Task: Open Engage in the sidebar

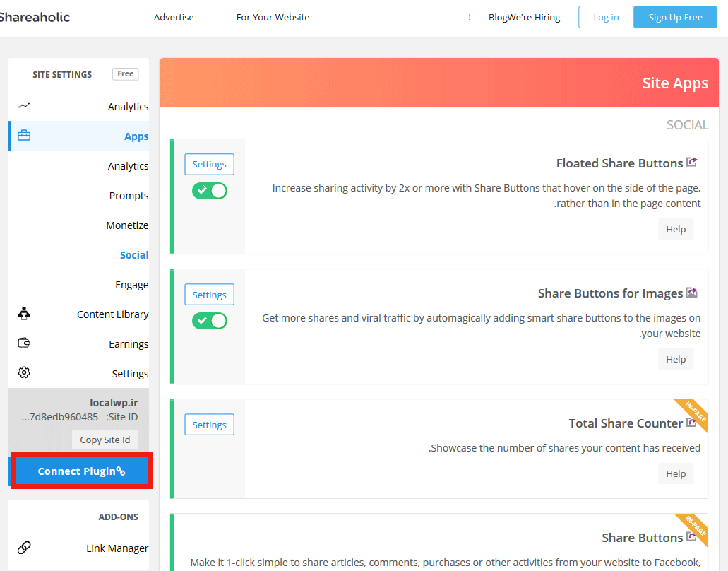Action: coord(132,285)
